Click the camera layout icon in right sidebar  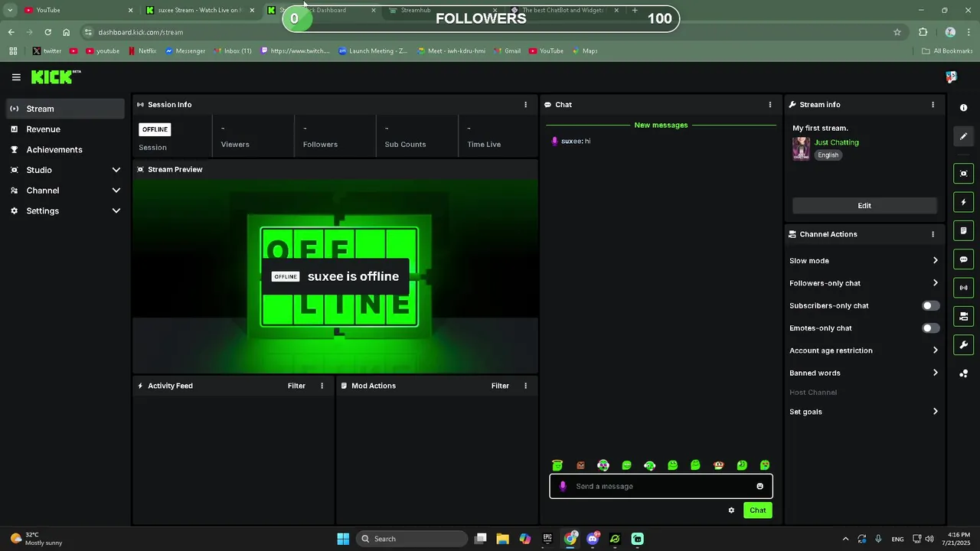(963, 316)
